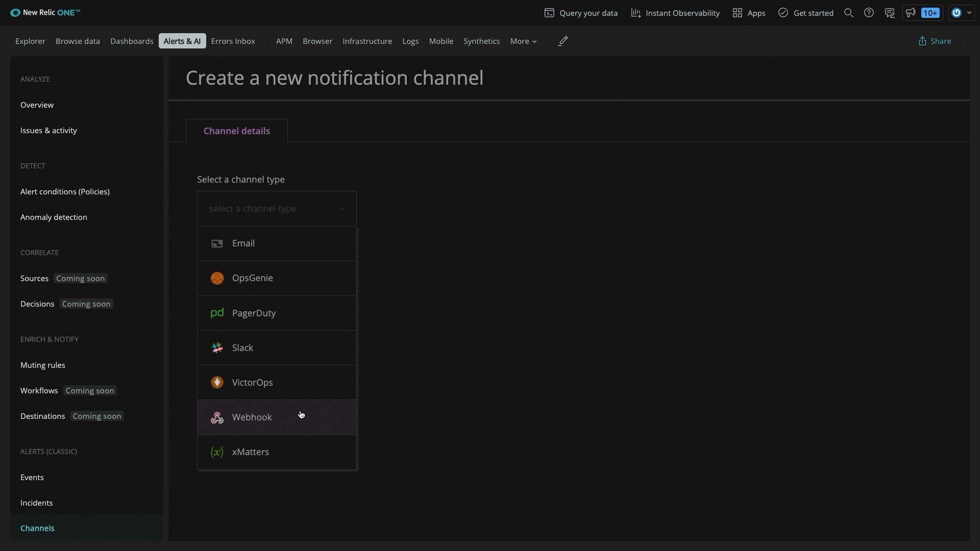The height and width of the screenshot is (551, 980).
Task: Open Browse data
Action: (x=78, y=41)
